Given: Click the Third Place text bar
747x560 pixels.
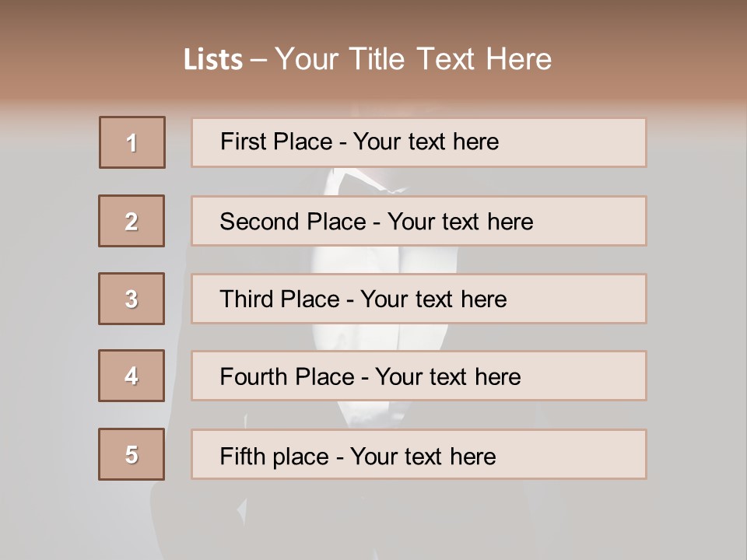Looking at the screenshot, I should (x=419, y=299).
